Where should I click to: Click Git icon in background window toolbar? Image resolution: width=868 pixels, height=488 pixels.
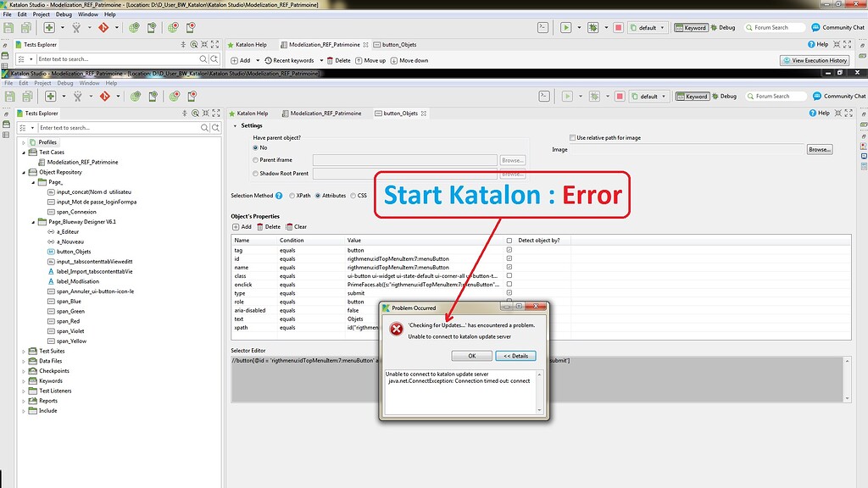pos(103,28)
